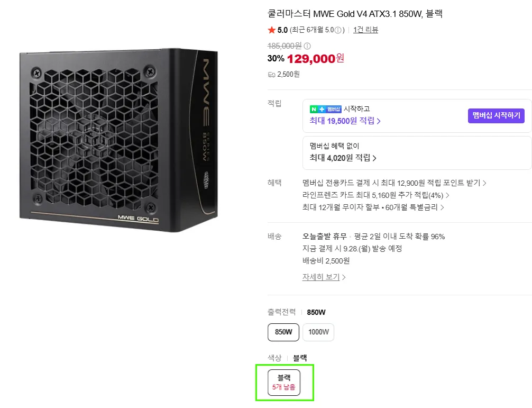532x408 pixels.
Task: Click the arrow after 자세히 보기
Action: coord(344,277)
